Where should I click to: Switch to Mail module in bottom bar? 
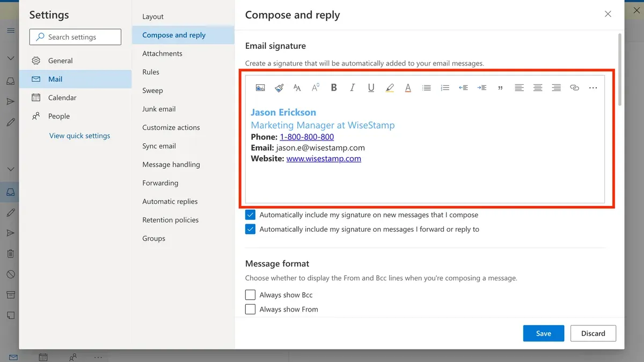(x=13, y=357)
